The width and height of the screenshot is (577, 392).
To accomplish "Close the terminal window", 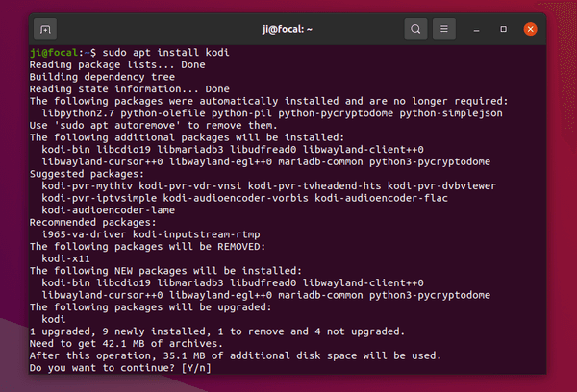I will 530,29.
